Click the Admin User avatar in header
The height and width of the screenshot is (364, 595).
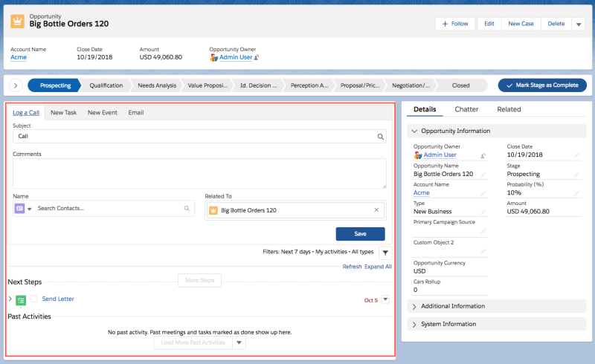click(x=213, y=58)
